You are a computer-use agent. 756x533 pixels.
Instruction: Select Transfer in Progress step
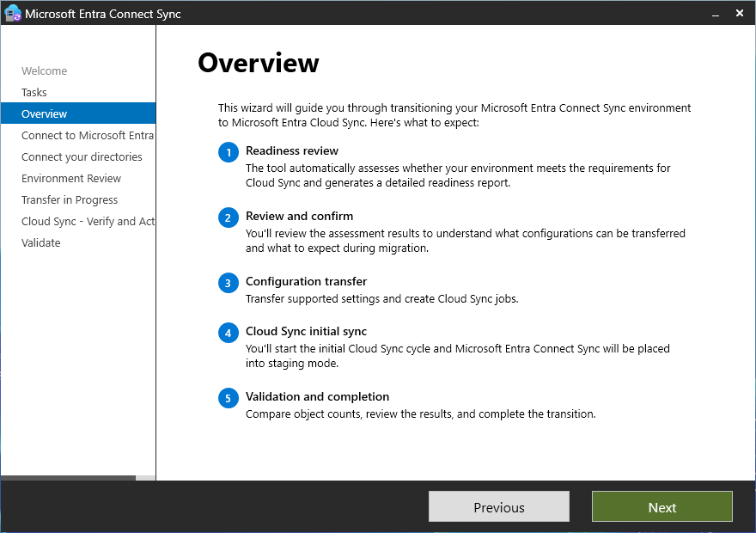pos(70,199)
